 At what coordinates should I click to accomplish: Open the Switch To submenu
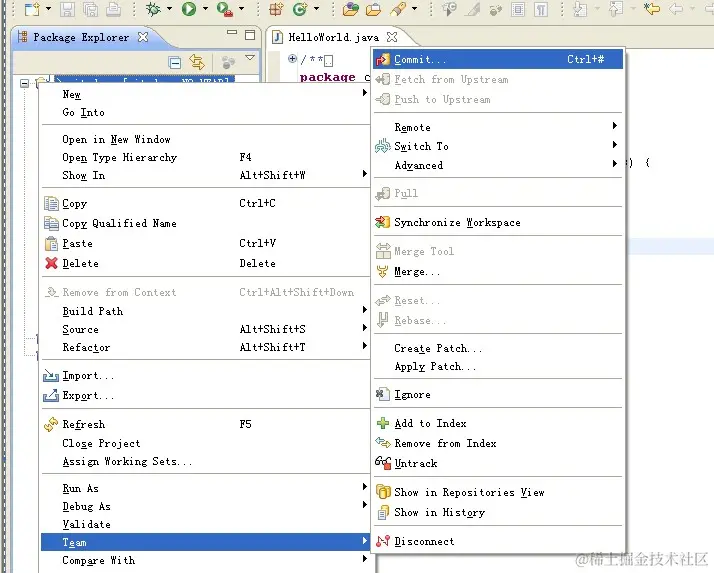tap(498, 146)
